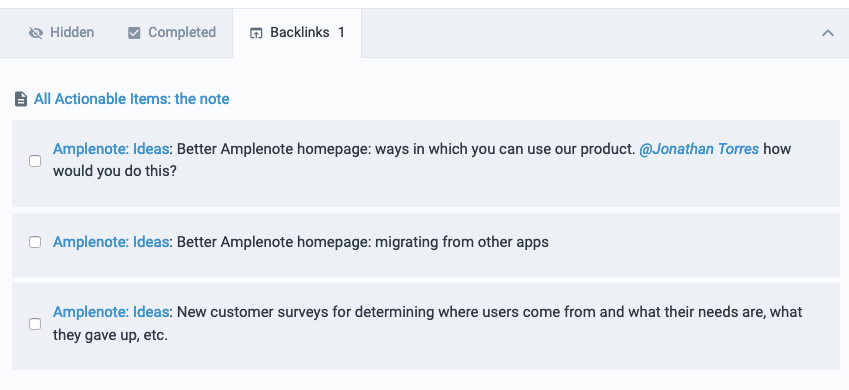Check the 'ways in which you can use' task

tap(35, 161)
